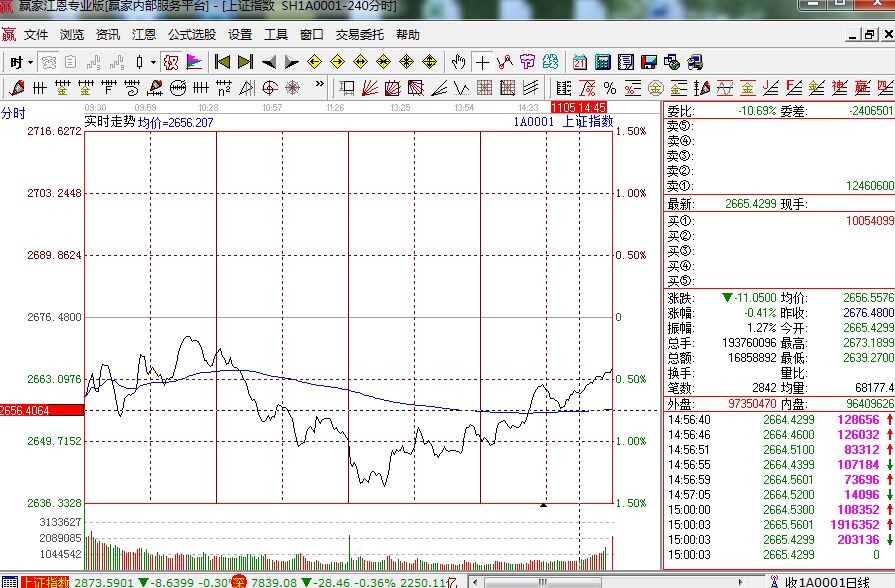The height and width of the screenshot is (588, 895).
Task: Click the floppy disk save icon
Action: 648,62
